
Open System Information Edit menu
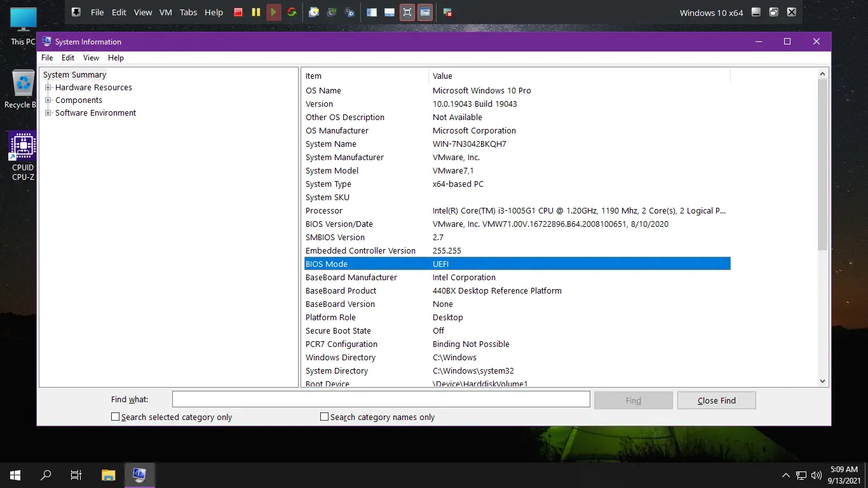(68, 58)
